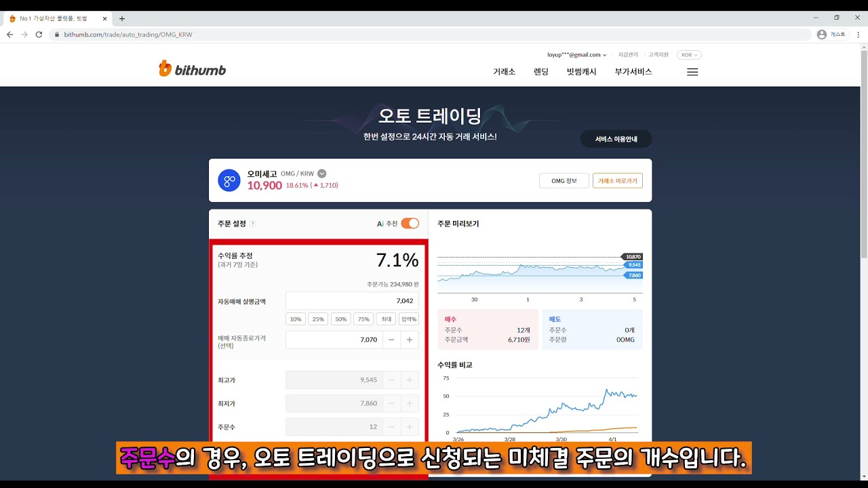Viewport: 868px width, 488px height.
Task: Click the 10,870 price marker on chart
Action: click(633, 257)
